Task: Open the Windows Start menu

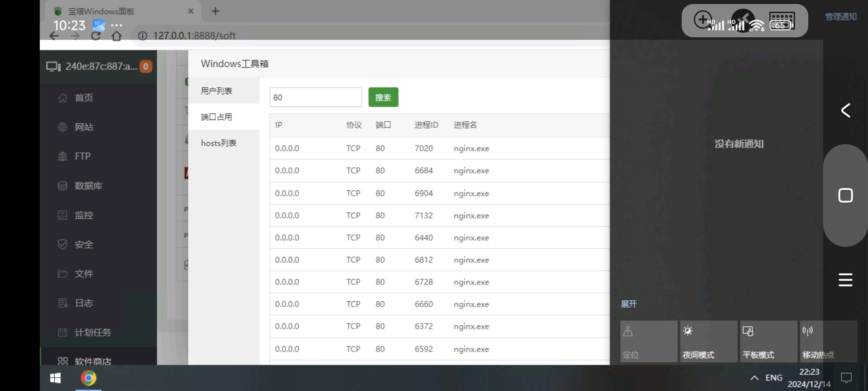Action: [x=55, y=378]
